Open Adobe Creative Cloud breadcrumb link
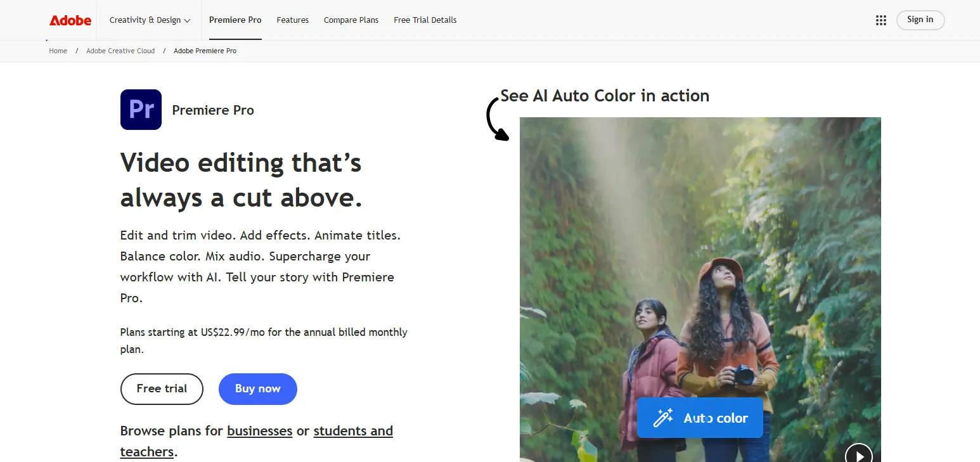The image size is (980, 462). tap(120, 51)
